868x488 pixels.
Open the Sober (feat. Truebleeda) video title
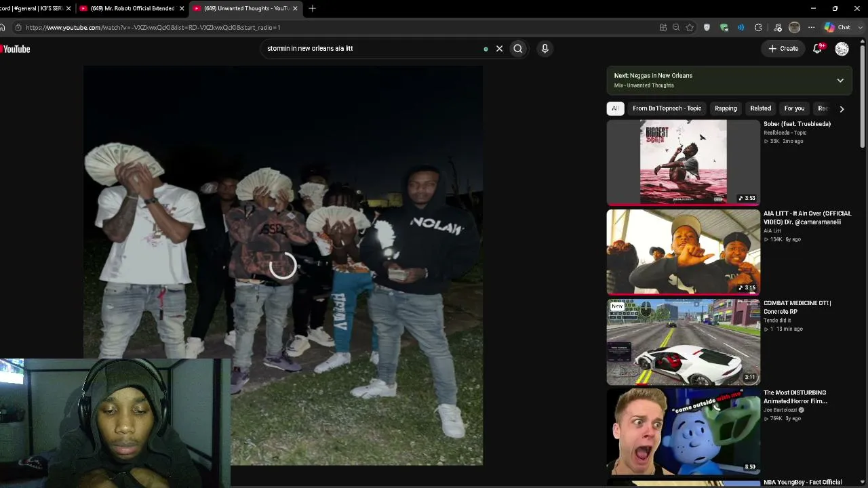coord(797,124)
